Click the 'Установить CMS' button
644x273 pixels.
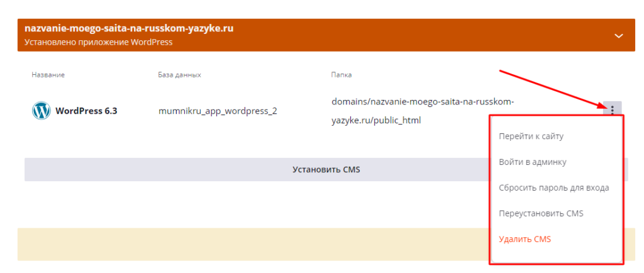coord(326,170)
